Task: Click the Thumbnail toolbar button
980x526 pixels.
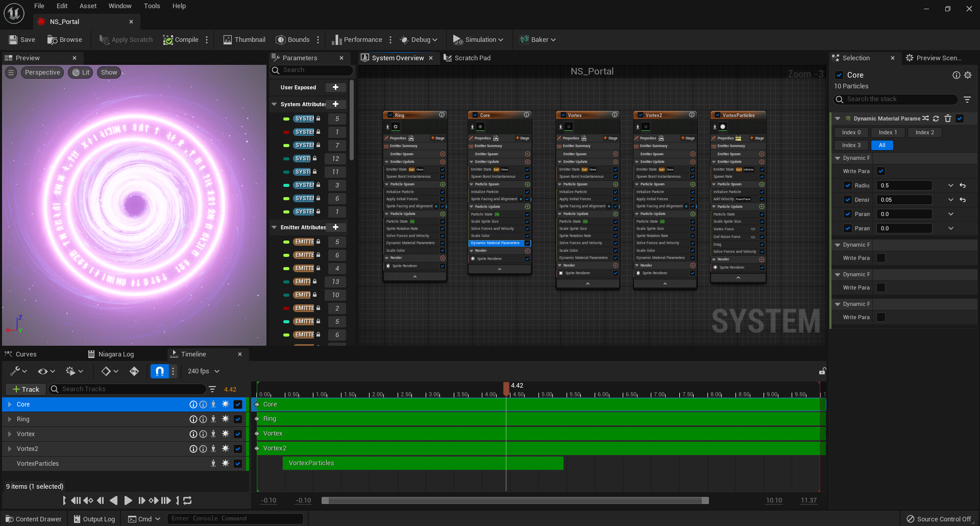Action: (x=244, y=40)
